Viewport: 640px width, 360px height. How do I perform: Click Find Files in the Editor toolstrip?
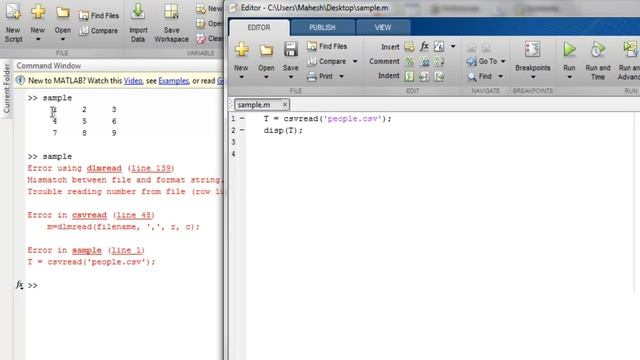[327, 46]
